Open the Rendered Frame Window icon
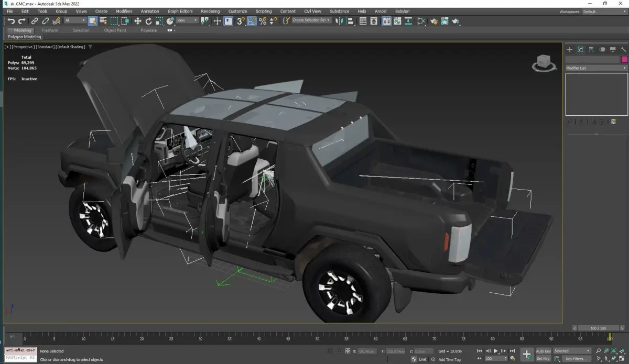 (444, 21)
